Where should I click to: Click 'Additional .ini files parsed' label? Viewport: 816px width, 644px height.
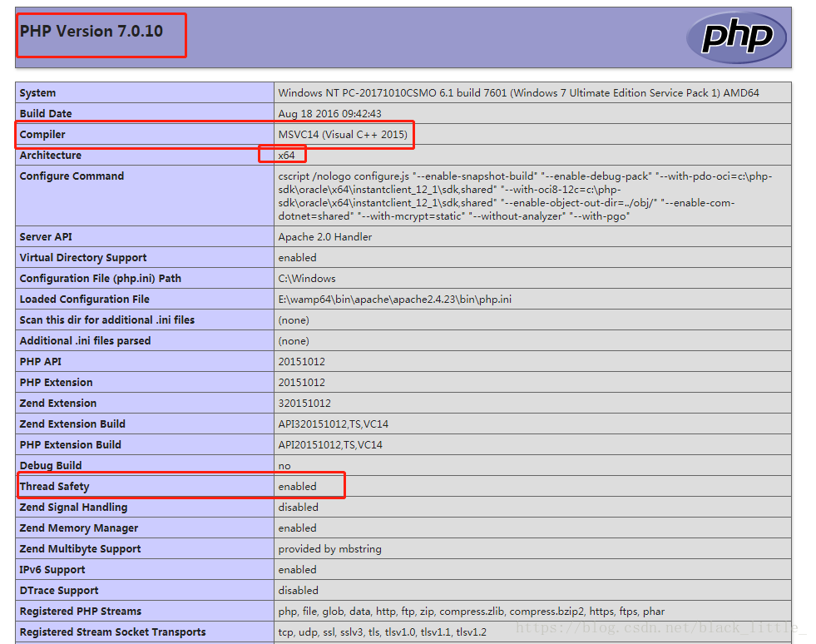coord(85,341)
